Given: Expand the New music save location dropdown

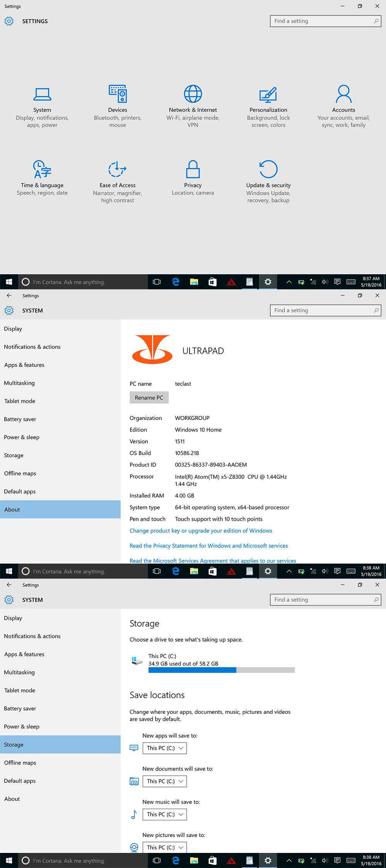Looking at the screenshot, I should (164, 814).
